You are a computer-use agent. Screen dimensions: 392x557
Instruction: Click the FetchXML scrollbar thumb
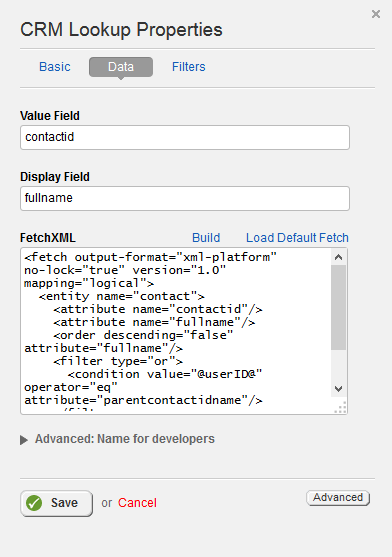[x=338, y=307]
